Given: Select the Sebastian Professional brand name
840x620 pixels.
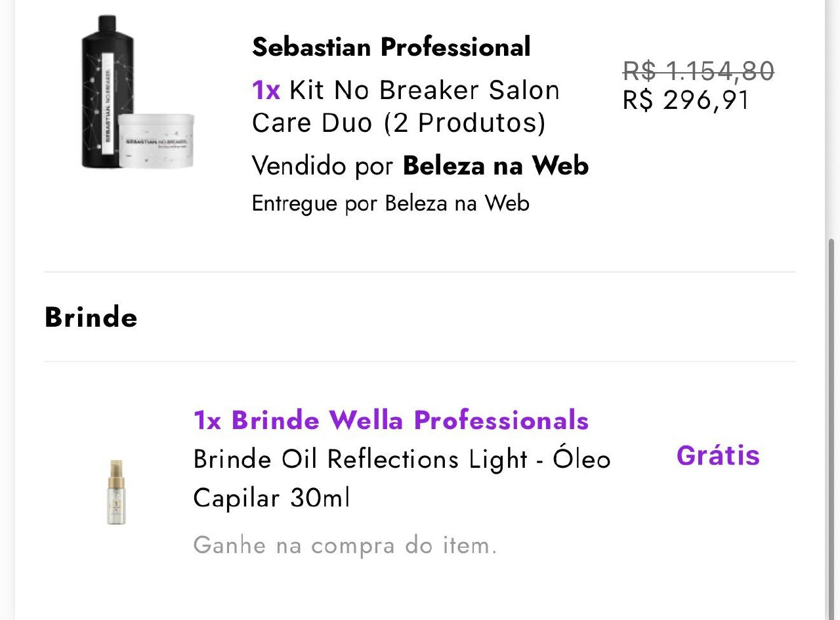Looking at the screenshot, I should pos(390,47).
